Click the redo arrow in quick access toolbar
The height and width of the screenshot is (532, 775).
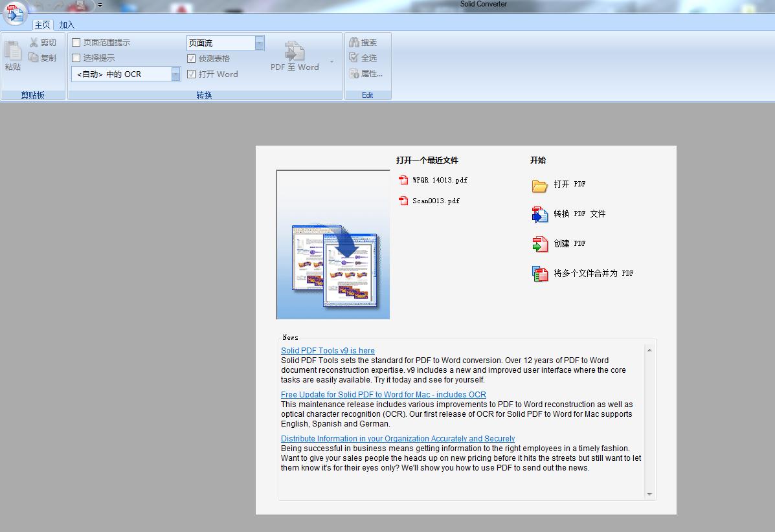click(x=59, y=5)
